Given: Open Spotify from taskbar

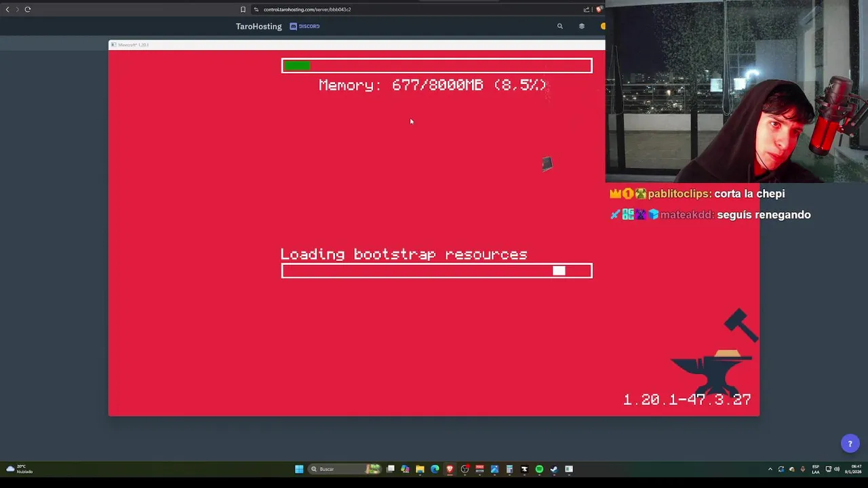Looking at the screenshot, I should 539,469.
